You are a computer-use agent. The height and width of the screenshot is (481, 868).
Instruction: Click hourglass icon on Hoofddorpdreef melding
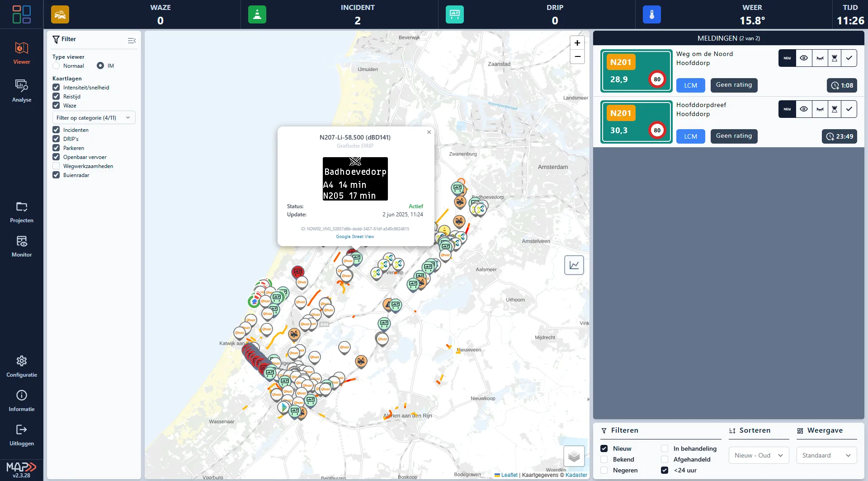tap(834, 109)
